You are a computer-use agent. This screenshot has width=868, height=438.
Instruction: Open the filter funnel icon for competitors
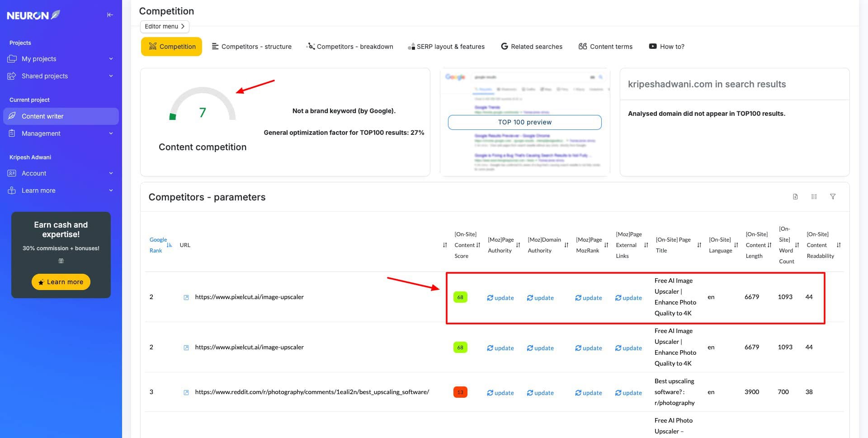point(833,197)
